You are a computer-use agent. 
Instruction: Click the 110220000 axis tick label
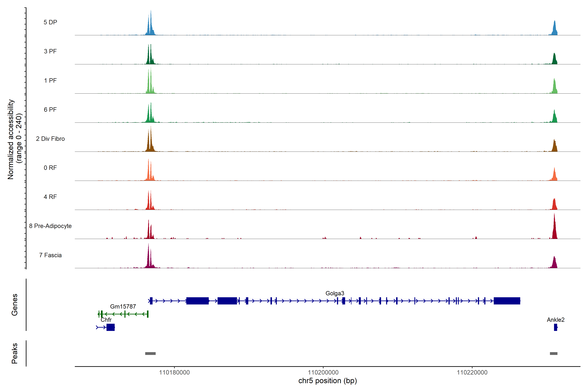point(472,373)
